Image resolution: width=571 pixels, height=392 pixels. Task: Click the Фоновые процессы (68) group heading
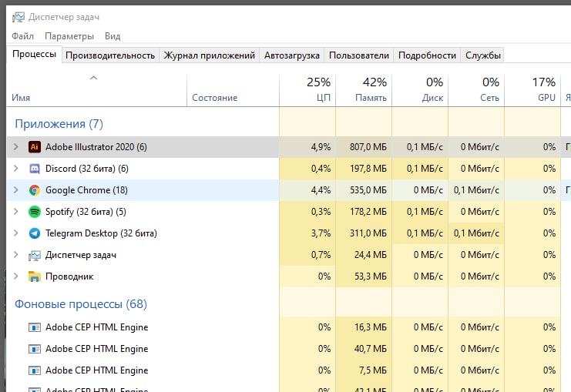[x=81, y=304]
